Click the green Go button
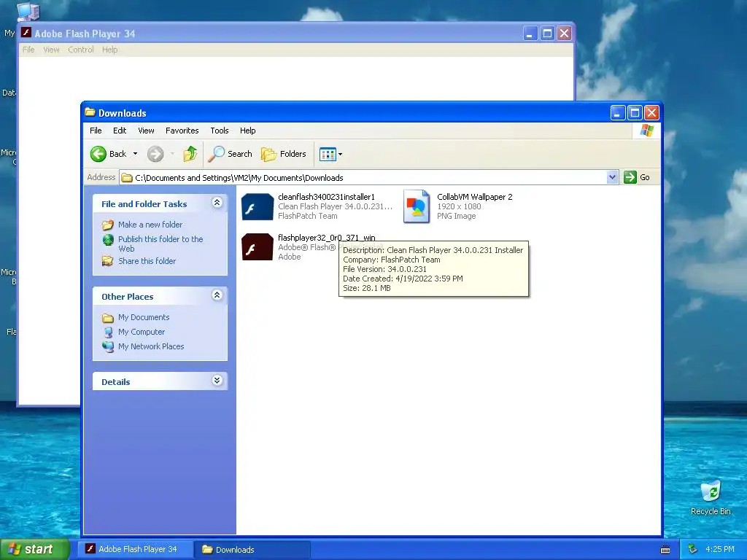The image size is (747, 560). pyautogui.click(x=638, y=178)
